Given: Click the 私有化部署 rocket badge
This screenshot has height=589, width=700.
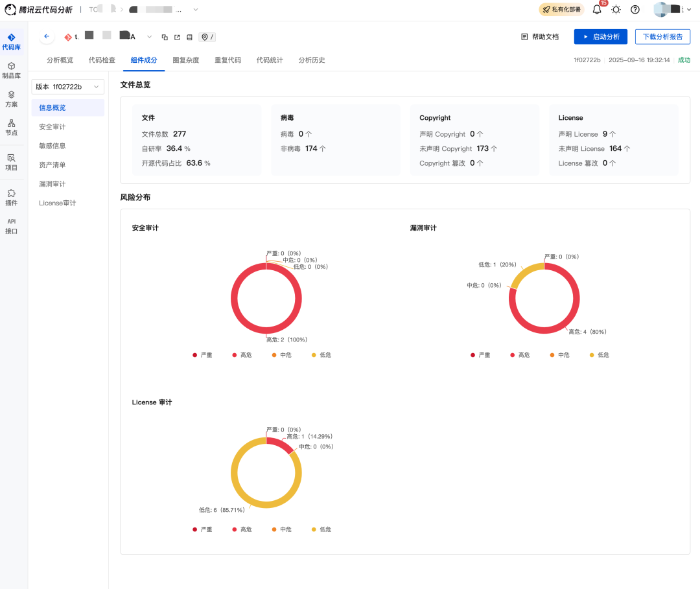Looking at the screenshot, I should point(561,9).
